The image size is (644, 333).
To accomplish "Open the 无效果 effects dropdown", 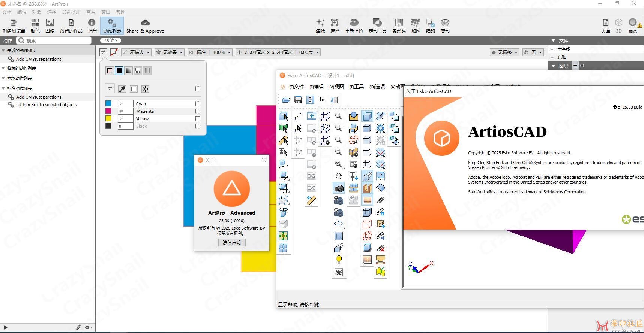I will pos(169,52).
